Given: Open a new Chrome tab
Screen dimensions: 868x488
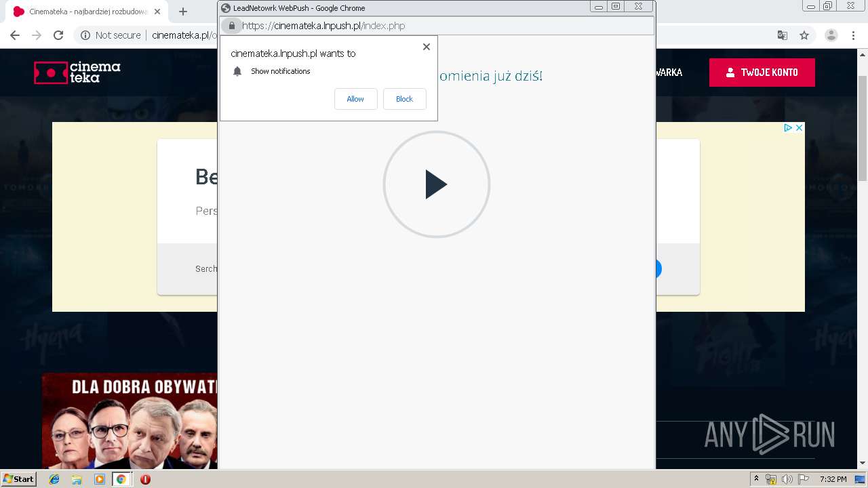Looking at the screenshot, I should pyautogui.click(x=182, y=12).
